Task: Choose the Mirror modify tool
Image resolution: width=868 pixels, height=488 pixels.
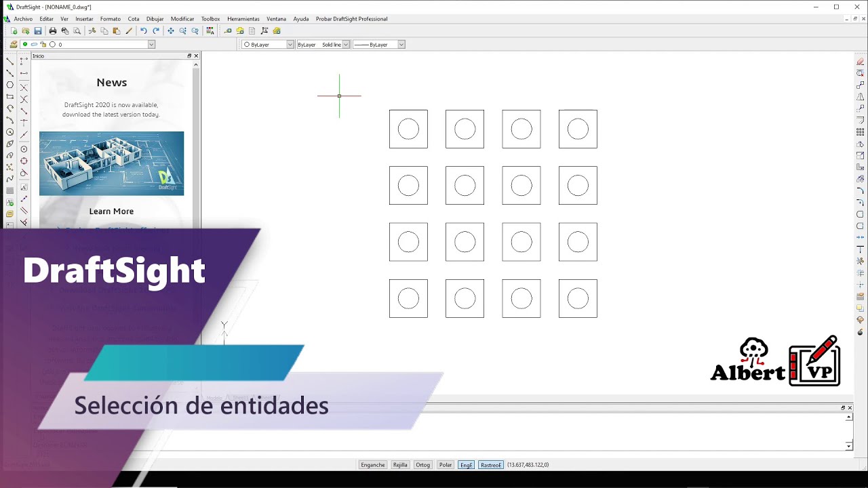Action: (x=861, y=97)
